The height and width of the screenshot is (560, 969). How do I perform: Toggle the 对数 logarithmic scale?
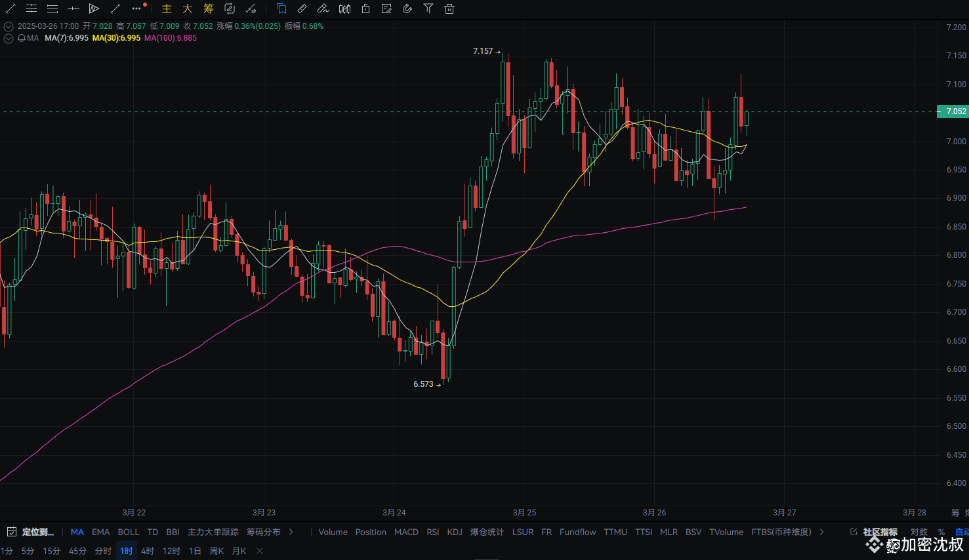click(x=918, y=532)
